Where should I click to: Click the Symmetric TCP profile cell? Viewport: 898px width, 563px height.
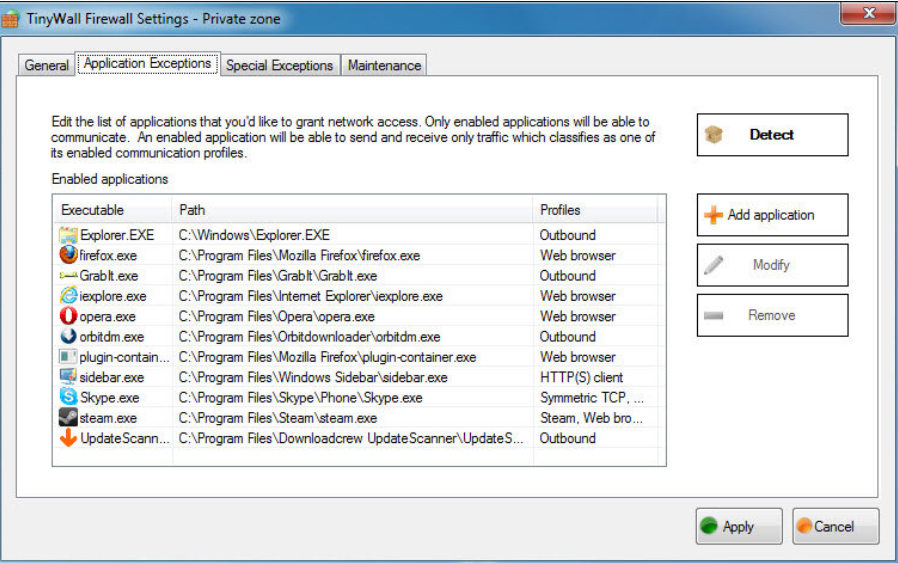[x=592, y=397]
